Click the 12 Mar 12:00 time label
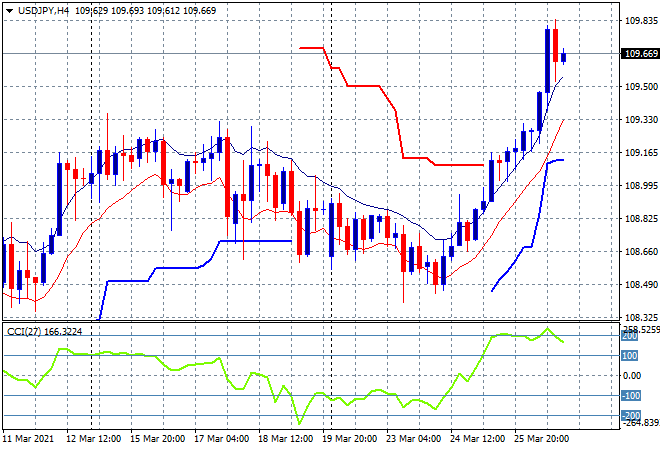This screenshot has width=660, height=450. 93,439
